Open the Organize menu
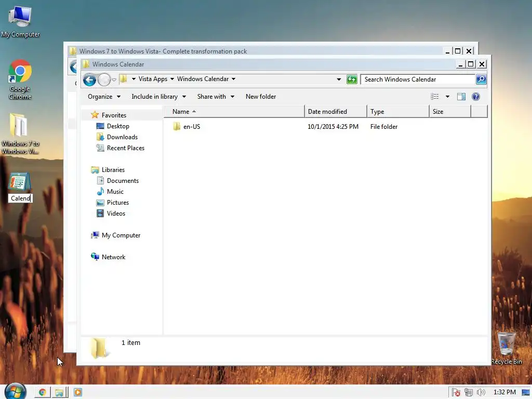 [x=104, y=97]
